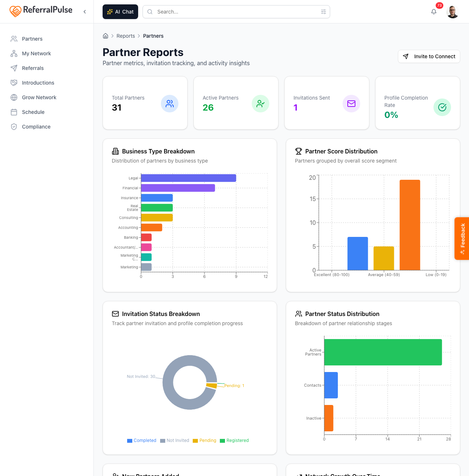Click the Schedule calendar icon
The image size is (469, 476).
click(14, 112)
